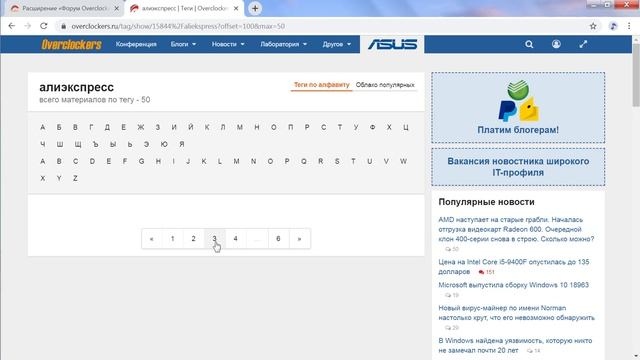Go to pagination page 4
The height and width of the screenshot is (360, 640).
[x=236, y=239]
